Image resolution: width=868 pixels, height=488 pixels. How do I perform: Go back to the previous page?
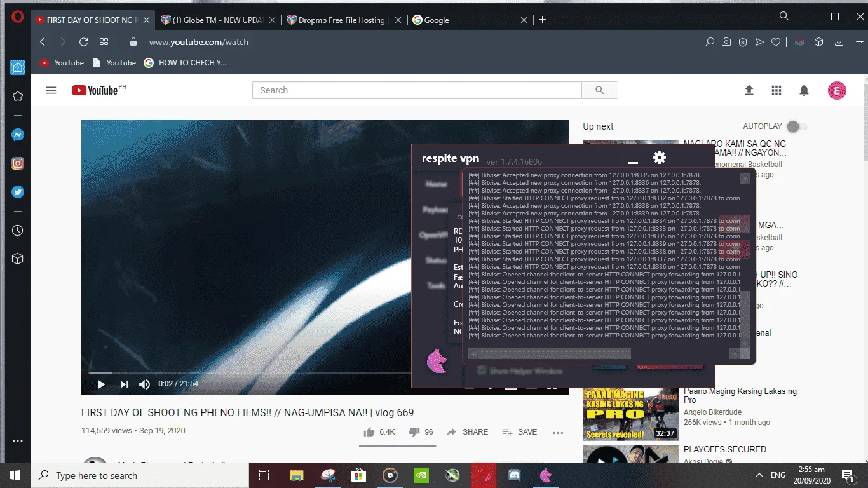pos(43,42)
